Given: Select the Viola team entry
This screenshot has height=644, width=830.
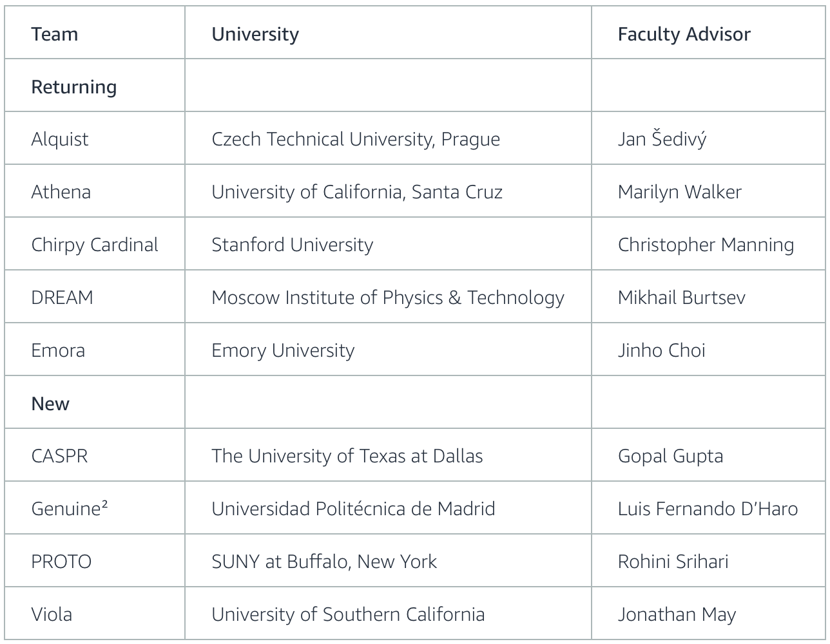Looking at the screenshot, I should pyautogui.click(x=52, y=614).
